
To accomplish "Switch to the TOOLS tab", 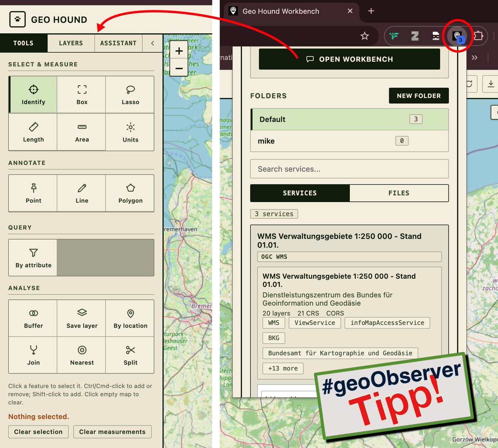I will point(23,43).
